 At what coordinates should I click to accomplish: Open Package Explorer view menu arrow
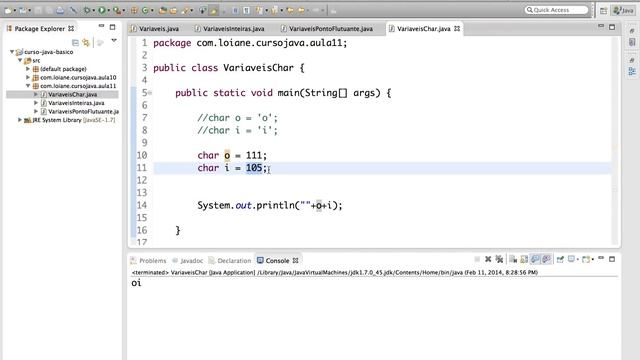pyautogui.click(x=114, y=41)
